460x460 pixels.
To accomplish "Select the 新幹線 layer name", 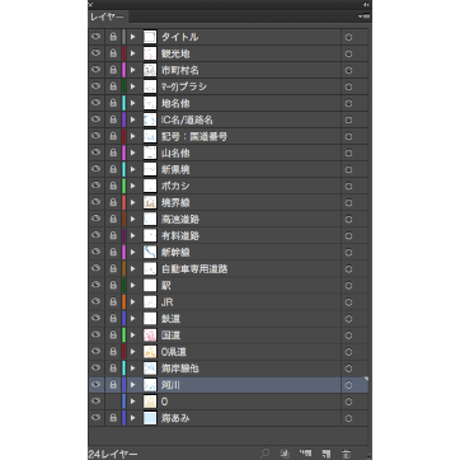I will [x=175, y=252].
